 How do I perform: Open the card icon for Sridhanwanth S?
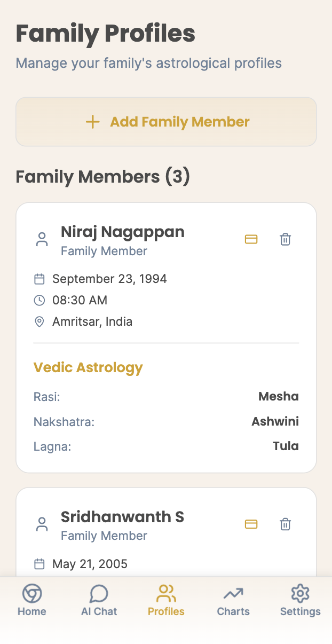pyautogui.click(x=251, y=524)
